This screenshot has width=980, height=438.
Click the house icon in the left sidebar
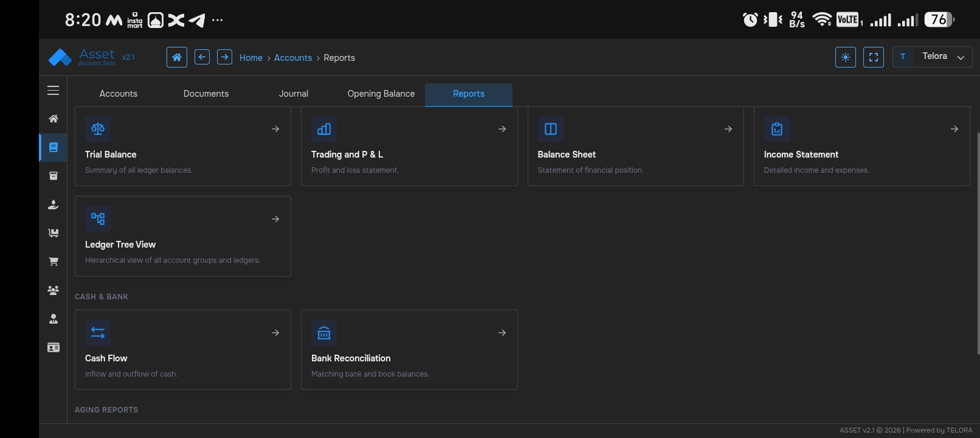(x=53, y=119)
